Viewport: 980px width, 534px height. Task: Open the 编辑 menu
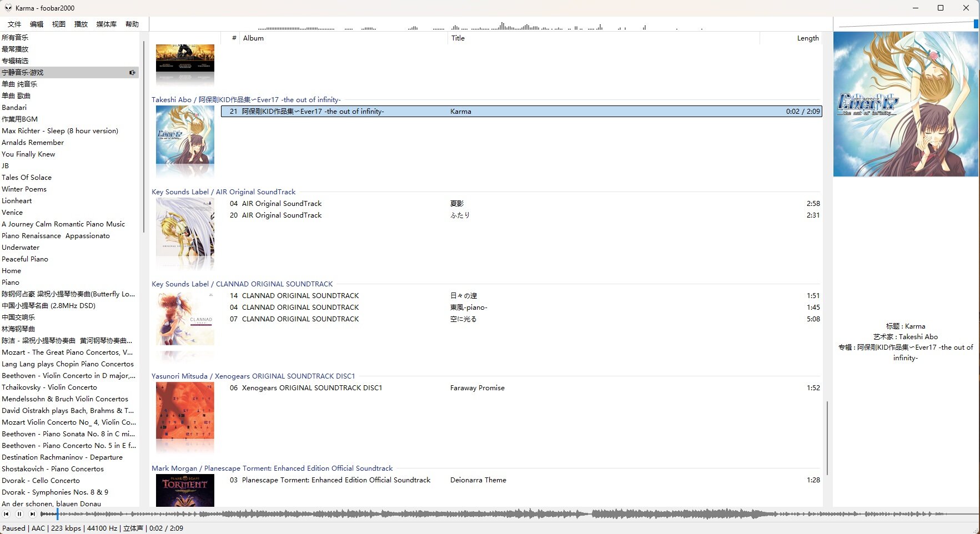click(x=37, y=24)
